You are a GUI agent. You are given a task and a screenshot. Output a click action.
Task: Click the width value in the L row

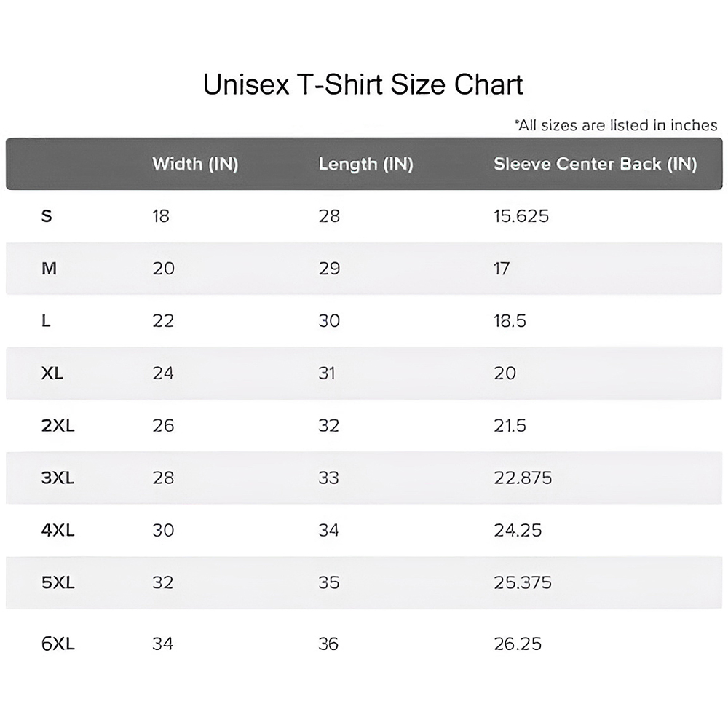point(163,321)
